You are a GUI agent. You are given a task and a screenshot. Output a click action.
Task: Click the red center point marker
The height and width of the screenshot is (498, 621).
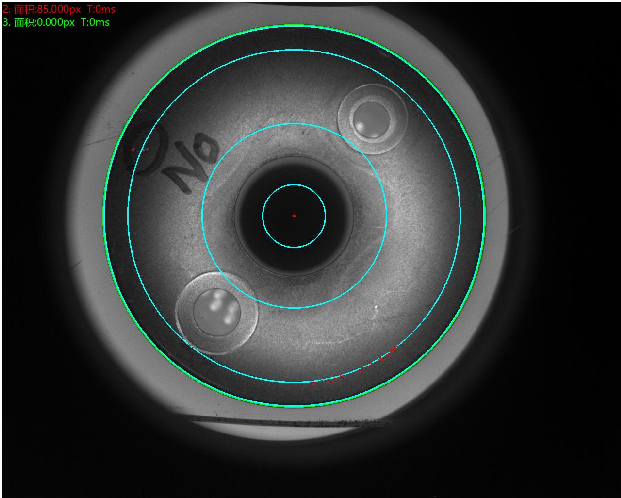[x=294, y=215]
